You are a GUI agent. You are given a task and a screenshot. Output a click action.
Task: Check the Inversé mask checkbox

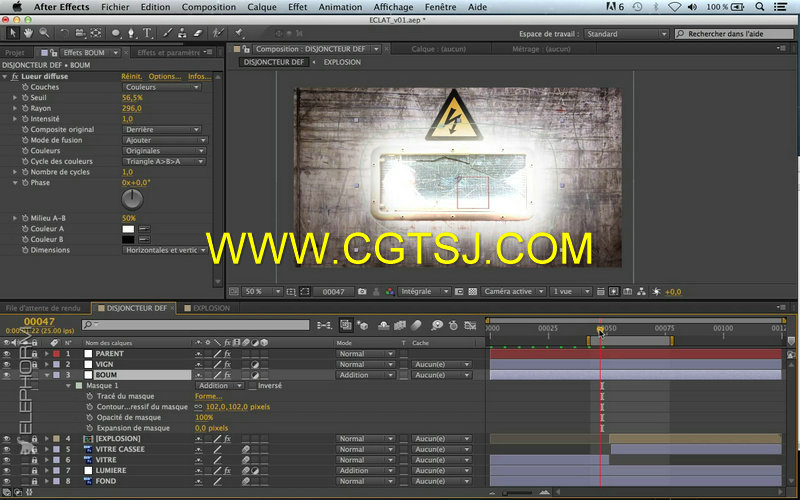point(252,386)
